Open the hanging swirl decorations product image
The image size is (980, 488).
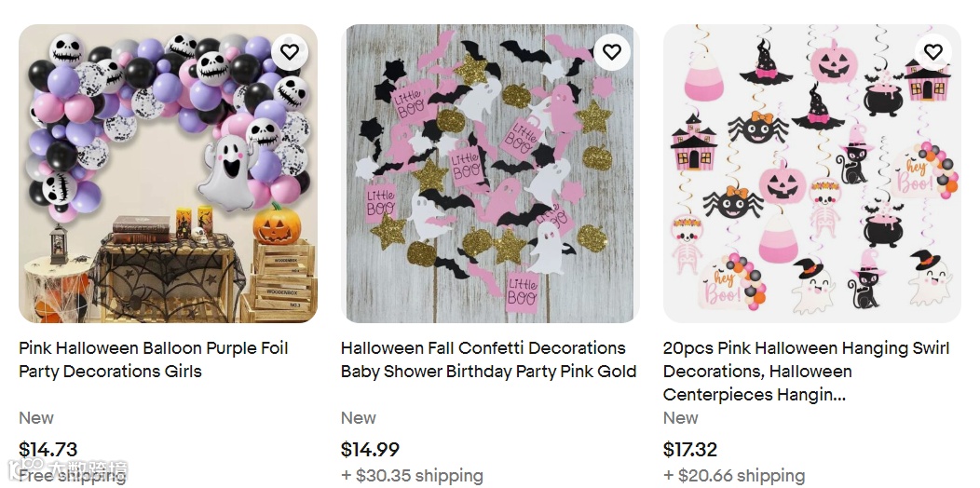pos(812,174)
